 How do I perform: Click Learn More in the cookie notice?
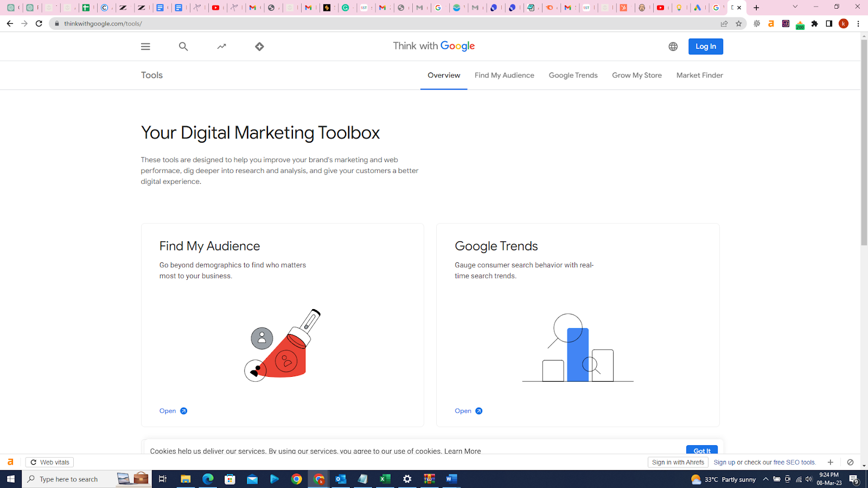pyautogui.click(x=462, y=451)
